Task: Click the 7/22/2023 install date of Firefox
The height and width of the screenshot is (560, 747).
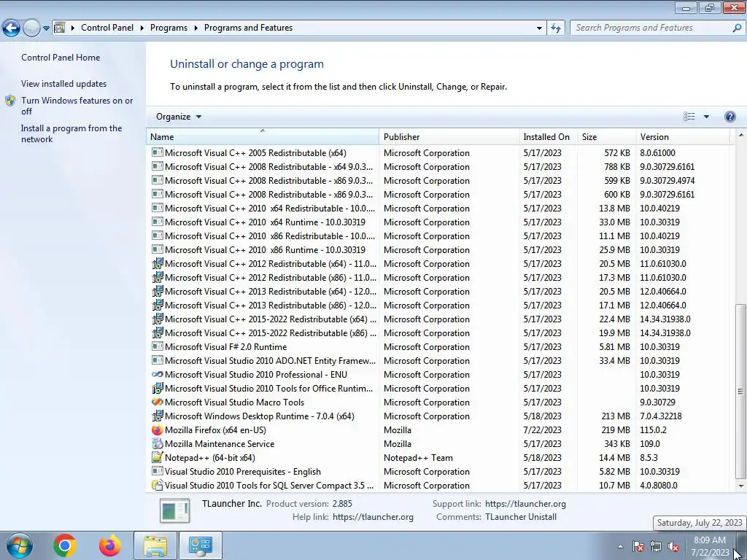Action: [542, 430]
